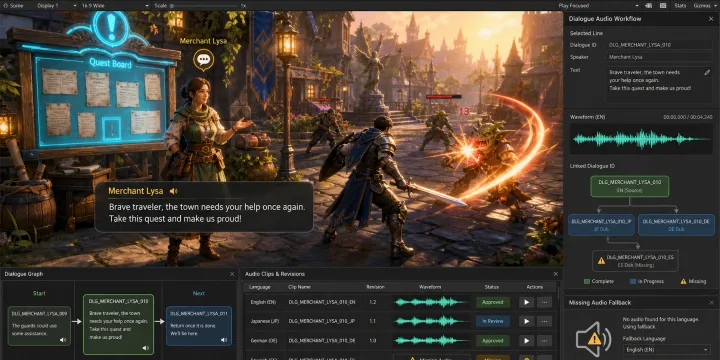Close the Missing Audio Fallback panel
720x360 pixels.
tap(711, 303)
